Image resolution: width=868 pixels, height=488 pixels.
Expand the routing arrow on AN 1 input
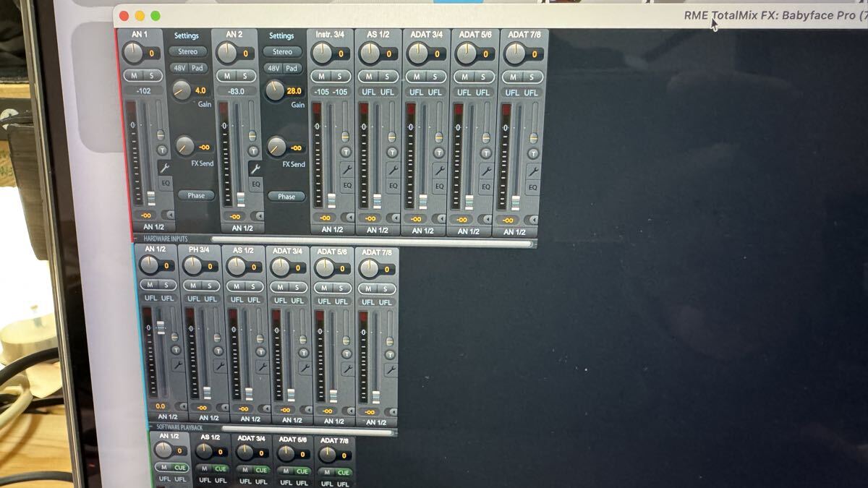(169, 215)
